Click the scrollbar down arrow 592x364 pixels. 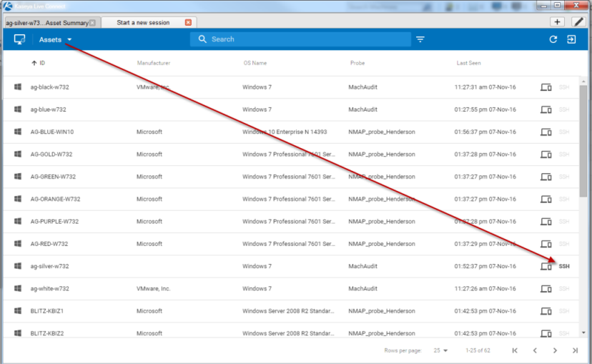point(583,333)
